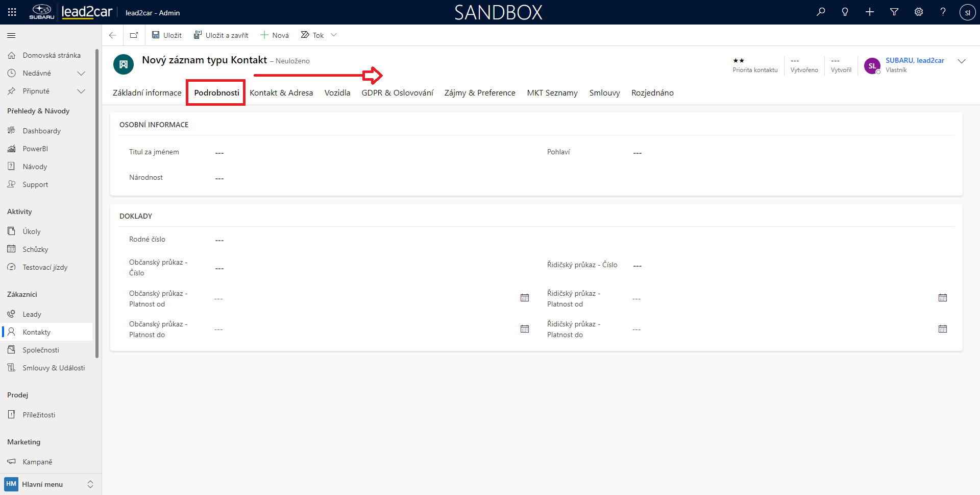Open calendar for Řidičský průkaz Platnost do
The image size is (980, 495).
coord(943,329)
